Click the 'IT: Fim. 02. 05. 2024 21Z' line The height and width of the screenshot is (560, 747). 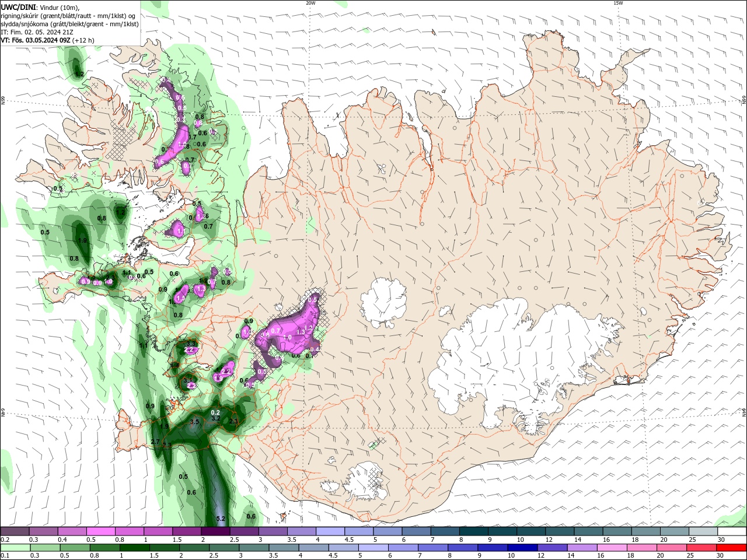pos(36,32)
